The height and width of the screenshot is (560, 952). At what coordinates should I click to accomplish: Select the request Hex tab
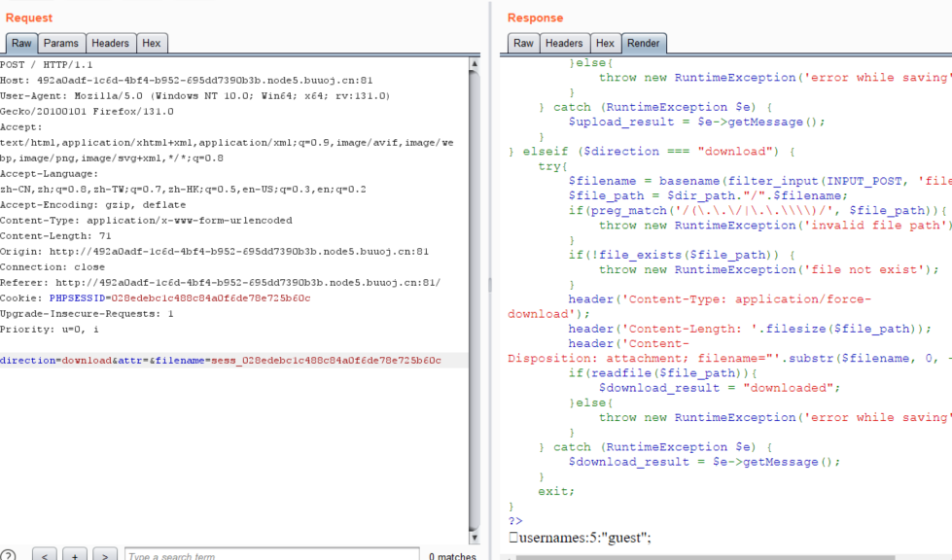(x=151, y=43)
